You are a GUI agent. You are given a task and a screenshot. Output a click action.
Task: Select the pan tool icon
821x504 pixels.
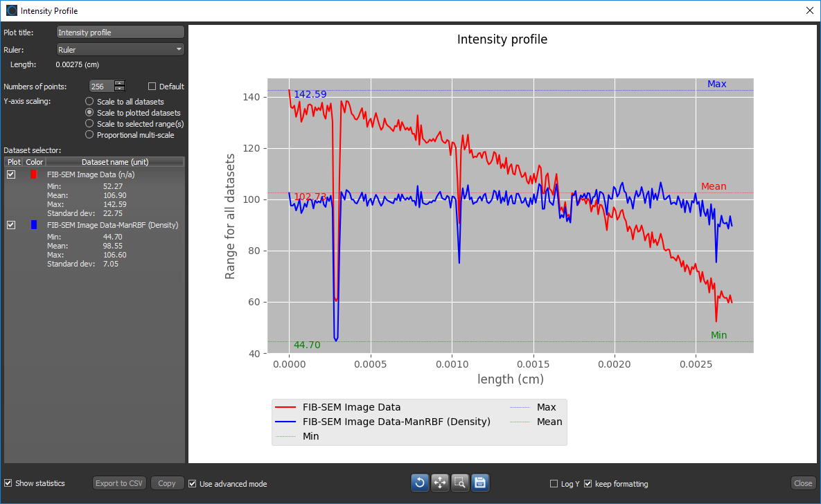(439, 483)
